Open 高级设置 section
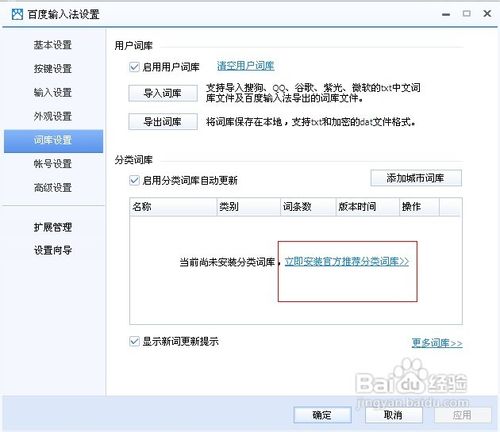Screen dimensions: 500x432 53,187
